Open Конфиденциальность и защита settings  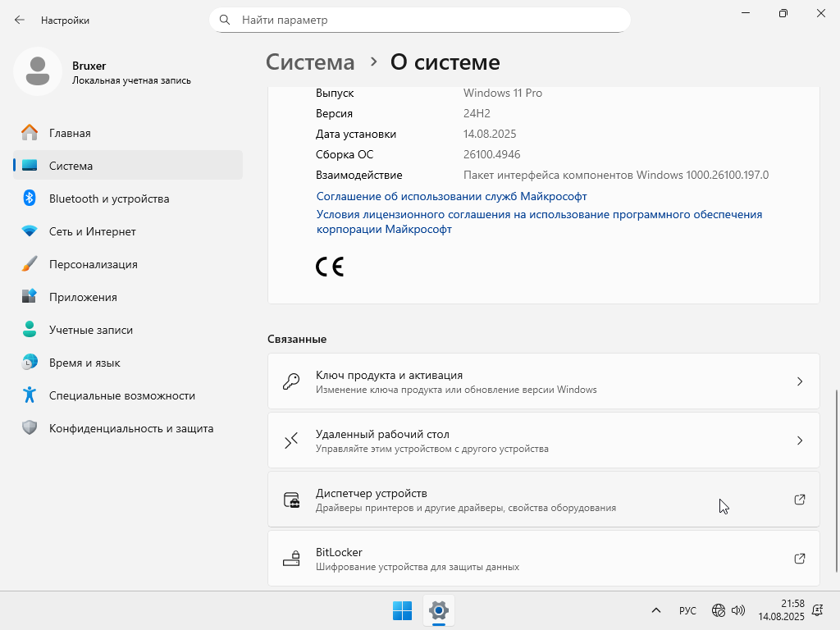pos(128,427)
